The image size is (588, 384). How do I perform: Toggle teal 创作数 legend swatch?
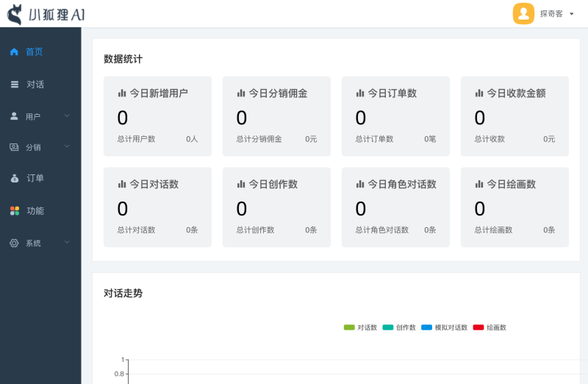[x=388, y=327]
